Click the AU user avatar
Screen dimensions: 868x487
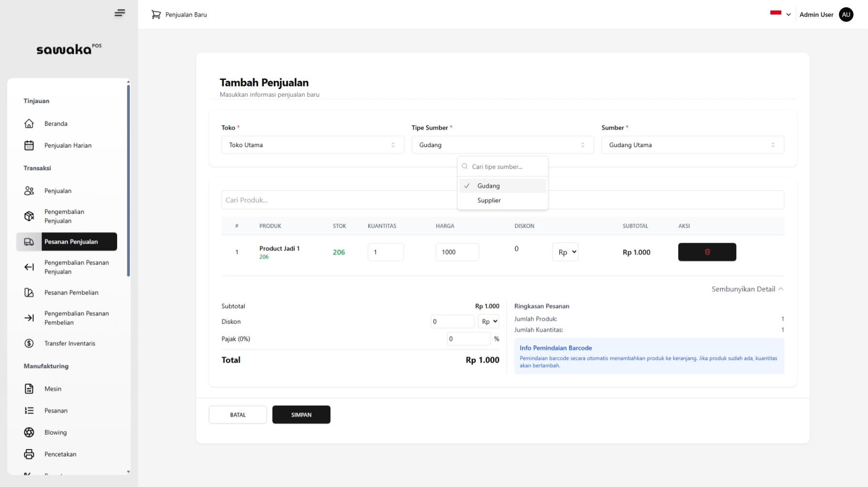pyautogui.click(x=846, y=15)
